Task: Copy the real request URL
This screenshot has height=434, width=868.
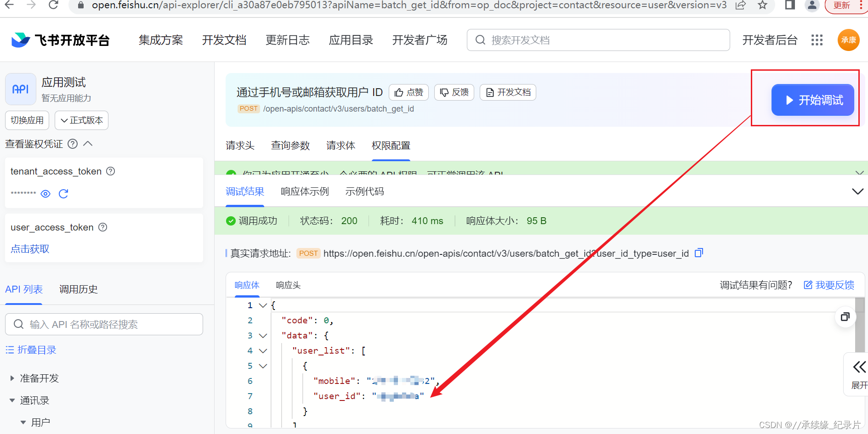Action: (699, 253)
